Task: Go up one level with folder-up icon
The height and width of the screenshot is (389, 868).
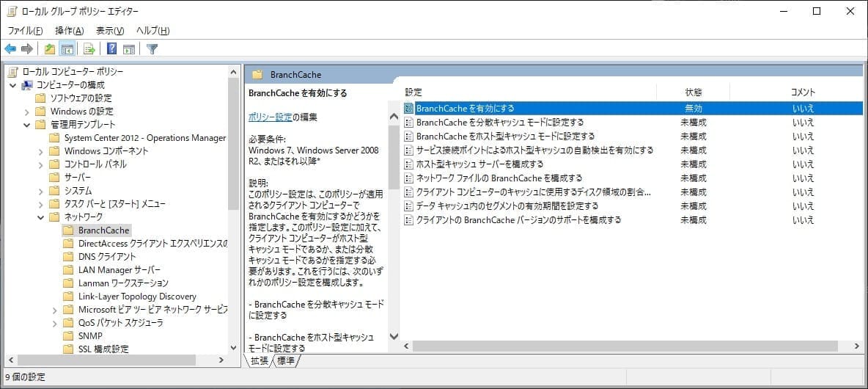Action: tap(50, 49)
